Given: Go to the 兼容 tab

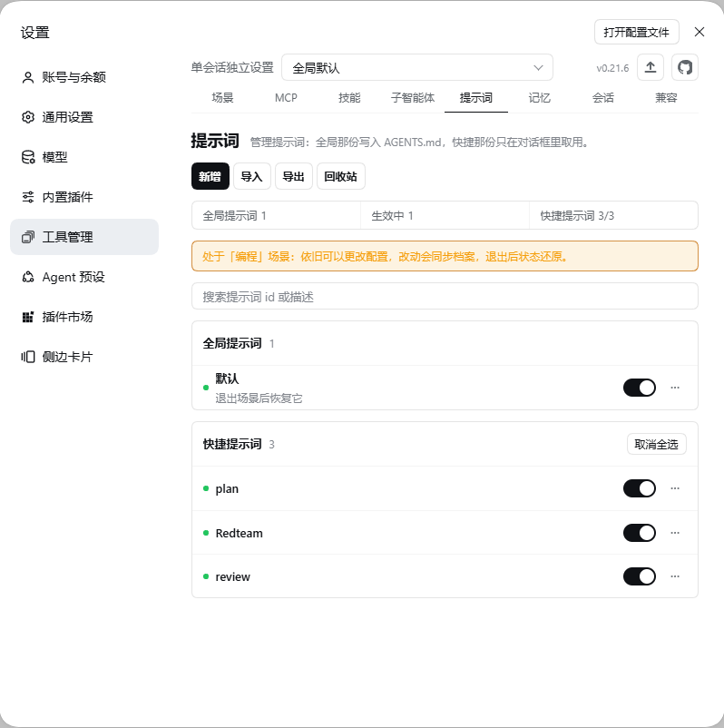Looking at the screenshot, I should coord(666,98).
